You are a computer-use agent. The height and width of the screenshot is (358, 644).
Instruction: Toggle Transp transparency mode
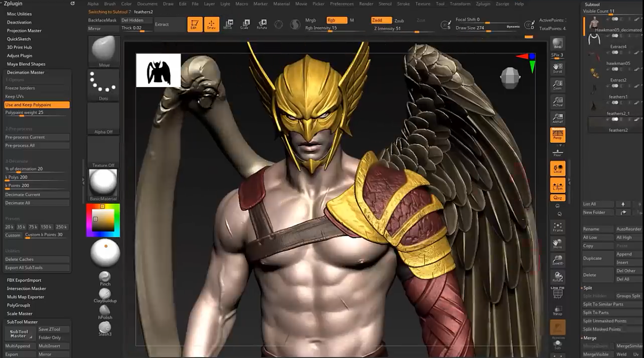coord(557,310)
